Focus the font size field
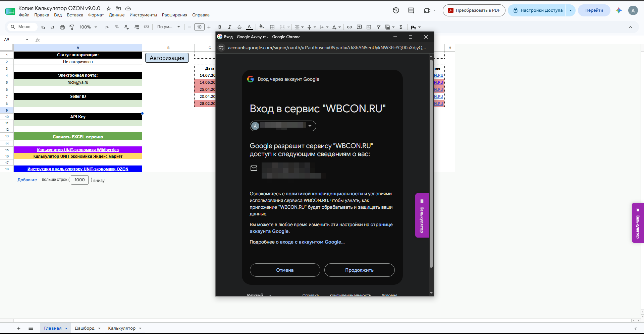The image size is (644, 334). pyautogui.click(x=199, y=27)
